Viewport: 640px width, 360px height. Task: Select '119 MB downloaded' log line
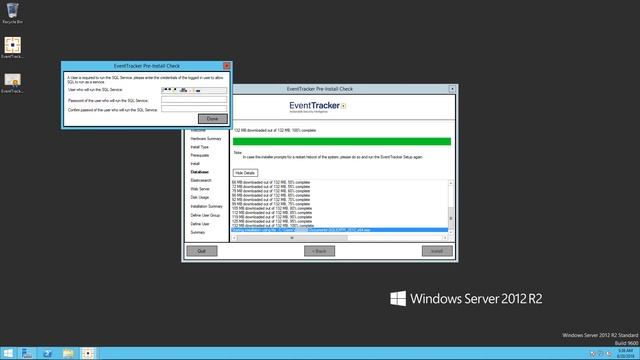pos(272,217)
